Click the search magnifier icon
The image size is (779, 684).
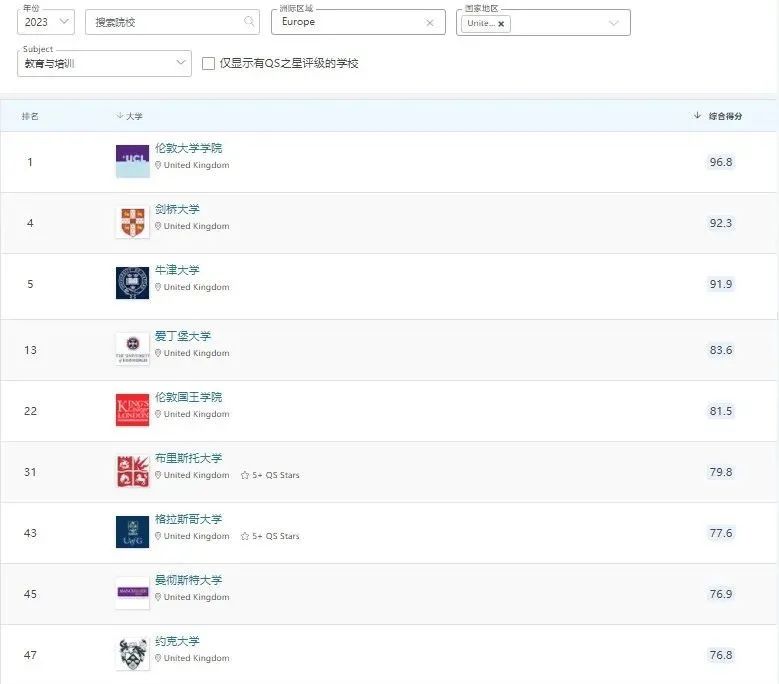tap(249, 21)
